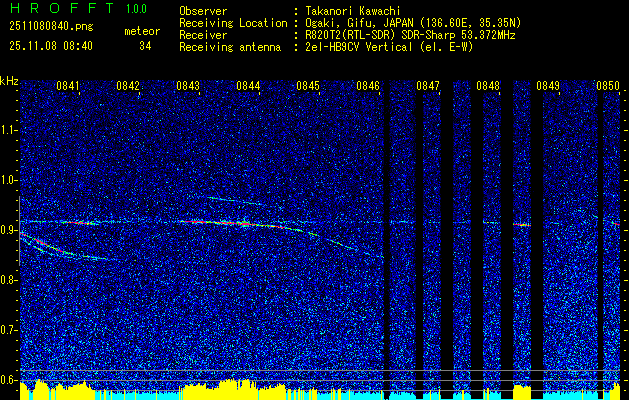
Task: Click the 0.8 frequency axis label
Action: [8, 280]
